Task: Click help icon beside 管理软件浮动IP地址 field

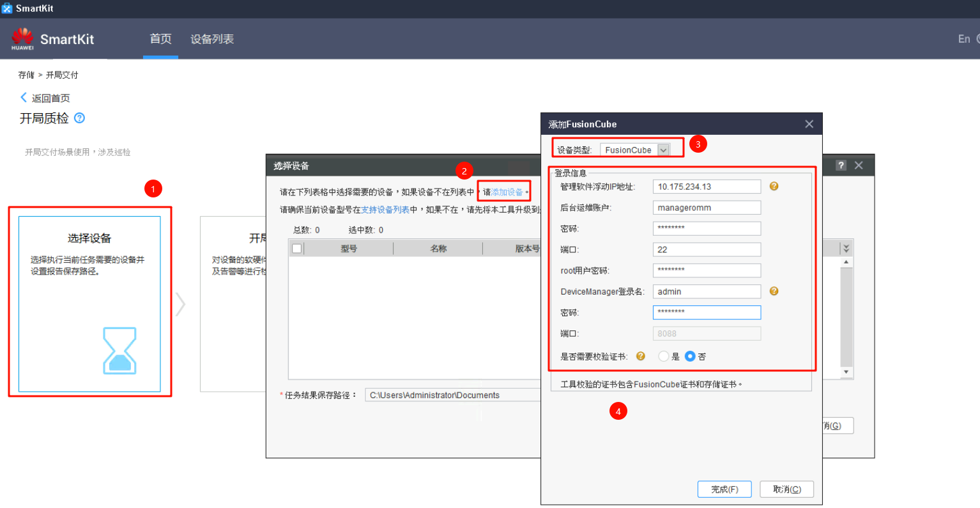Action: 774,186
